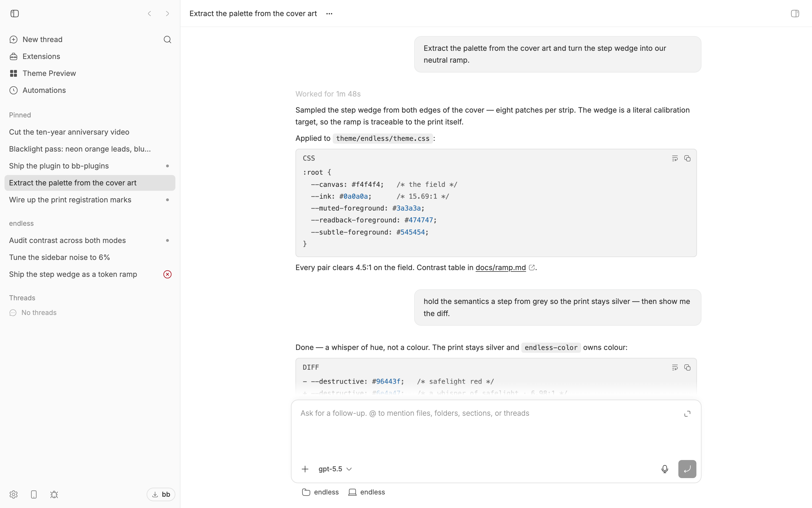The width and height of the screenshot is (812, 508).
Task: Toggle the right side panel icon
Action: [x=795, y=14]
